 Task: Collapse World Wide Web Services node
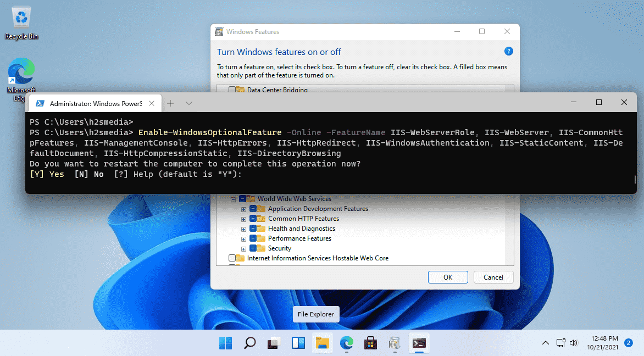pos(233,199)
